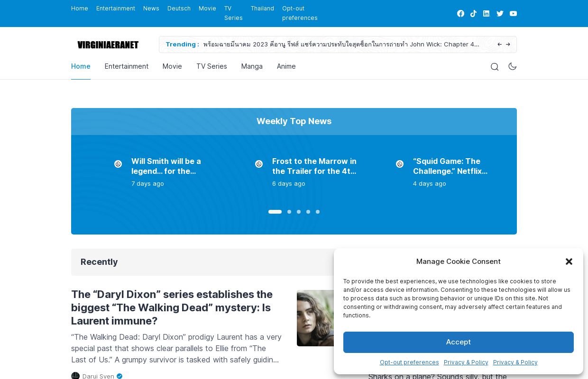Image resolution: width=588 pixels, height=379 pixels.
Task: Toggle dark mode with the moon icon
Action: tap(513, 66)
